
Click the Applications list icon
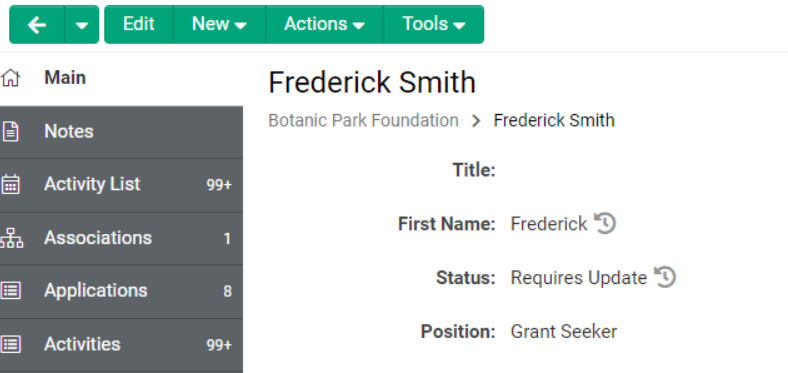11,291
